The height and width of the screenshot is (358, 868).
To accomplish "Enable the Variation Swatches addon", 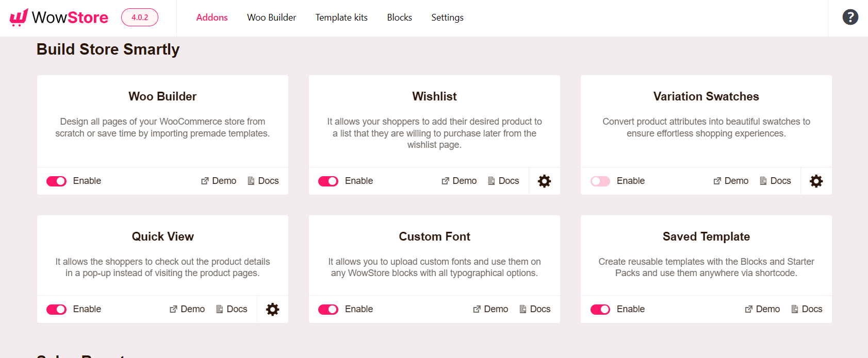I will click(x=600, y=181).
